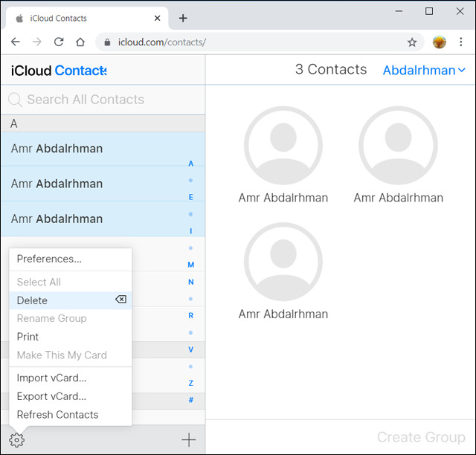476x455 pixels.
Task: Click the Chrome profile avatar icon
Action: tap(440, 42)
